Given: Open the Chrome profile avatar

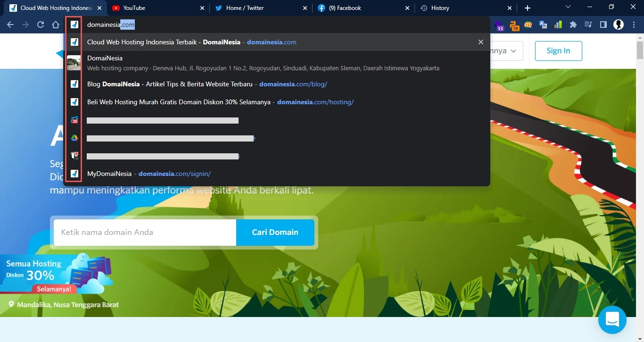Looking at the screenshot, I should 619,25.
